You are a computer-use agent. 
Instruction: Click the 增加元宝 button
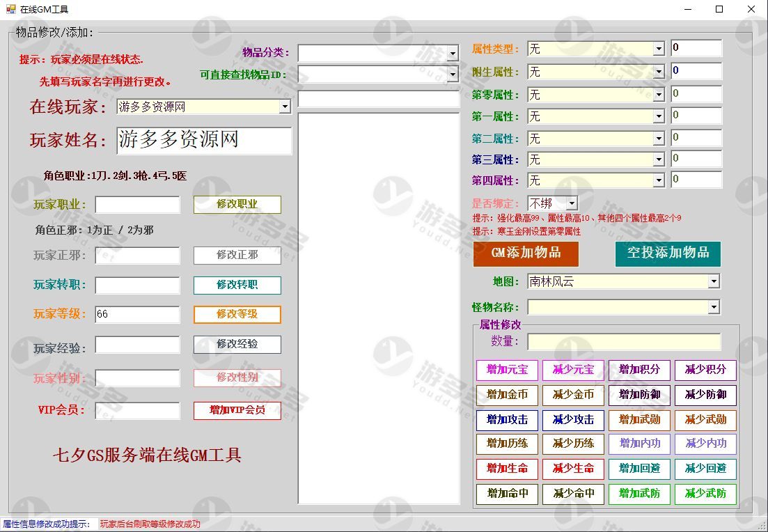click(x=507, y=370)
